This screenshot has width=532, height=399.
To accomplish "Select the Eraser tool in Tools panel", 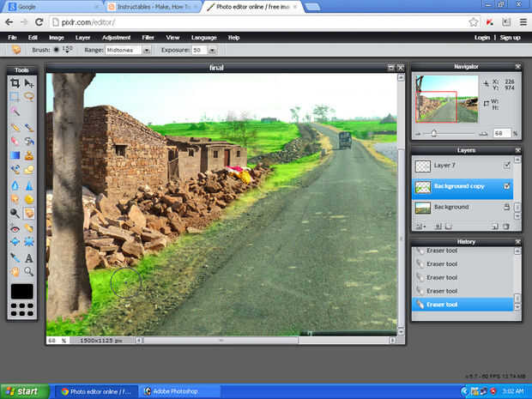I will click(15, 141).
